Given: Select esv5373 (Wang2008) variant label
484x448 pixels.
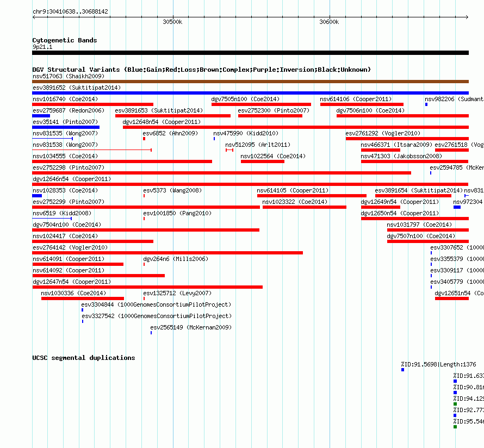Looking at the screenshot, I should pos(172,190).
